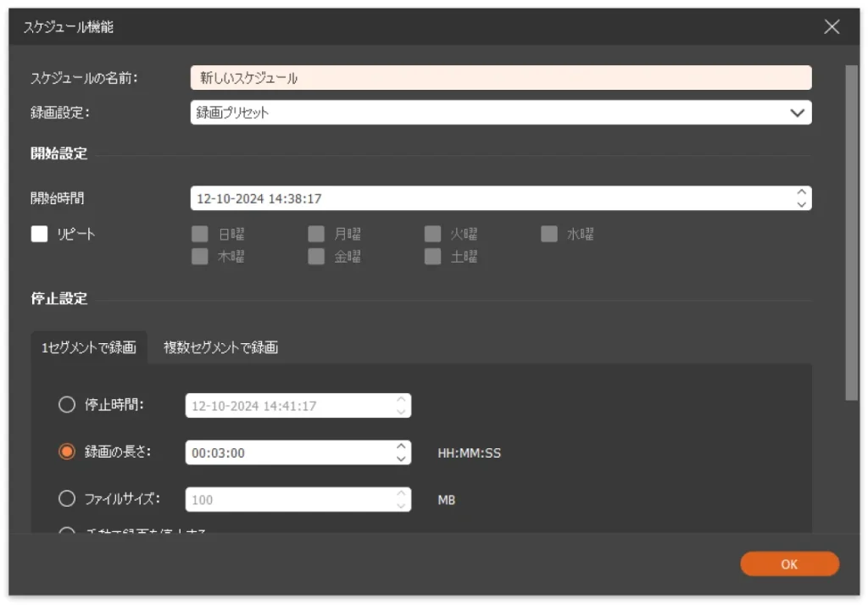868x605 pixels.
Task: Click the 開始時間 date-time field
Action: [492, 198]
